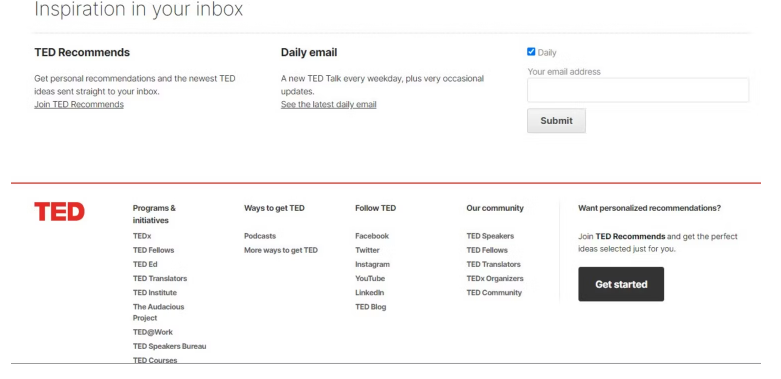781x379 pixels.
Task: Click the Our community heading
Action: coord(495,208)
